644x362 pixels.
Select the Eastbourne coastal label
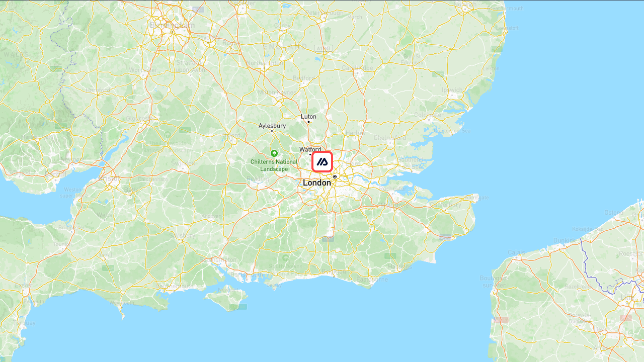coord(372,279)
